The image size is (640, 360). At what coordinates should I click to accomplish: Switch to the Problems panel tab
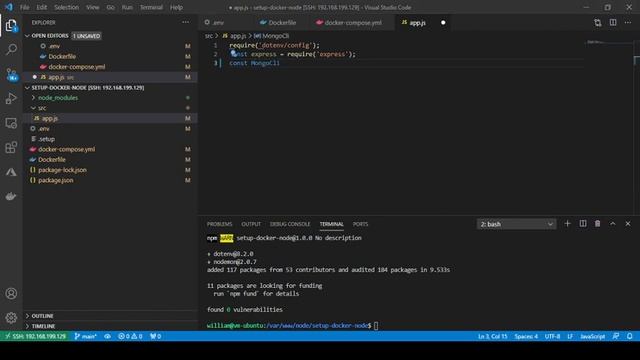(x=219, y=224)
